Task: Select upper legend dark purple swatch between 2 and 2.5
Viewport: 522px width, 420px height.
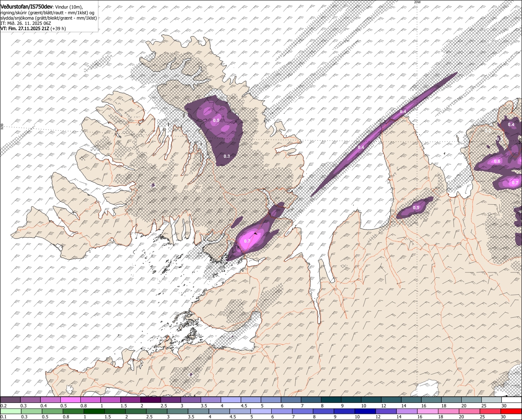Action: (150, 400)
